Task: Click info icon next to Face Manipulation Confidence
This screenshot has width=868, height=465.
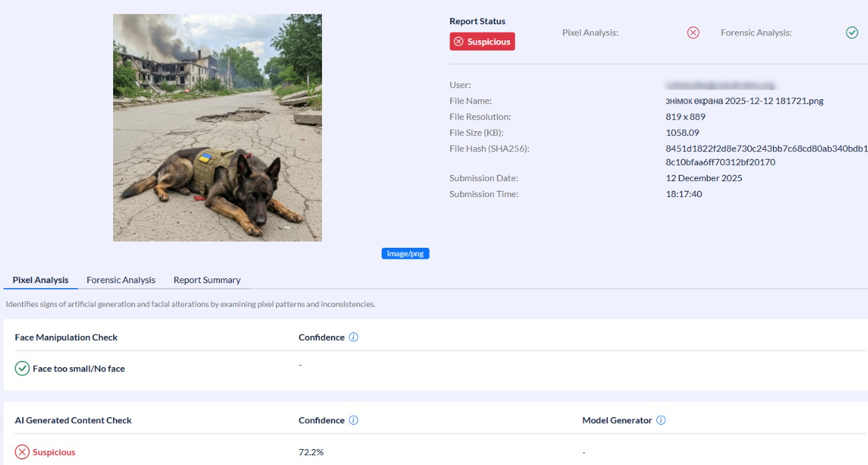Action: tap(353, 337)
